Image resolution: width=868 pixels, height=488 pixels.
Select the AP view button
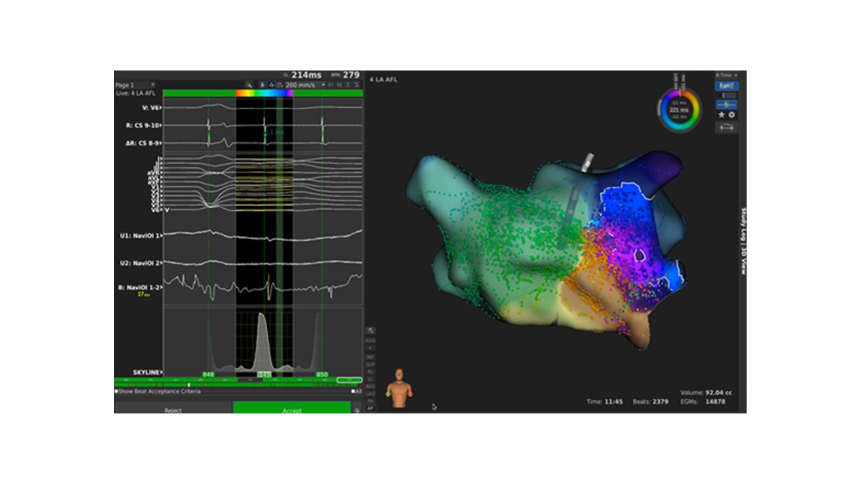coord(371,408)
